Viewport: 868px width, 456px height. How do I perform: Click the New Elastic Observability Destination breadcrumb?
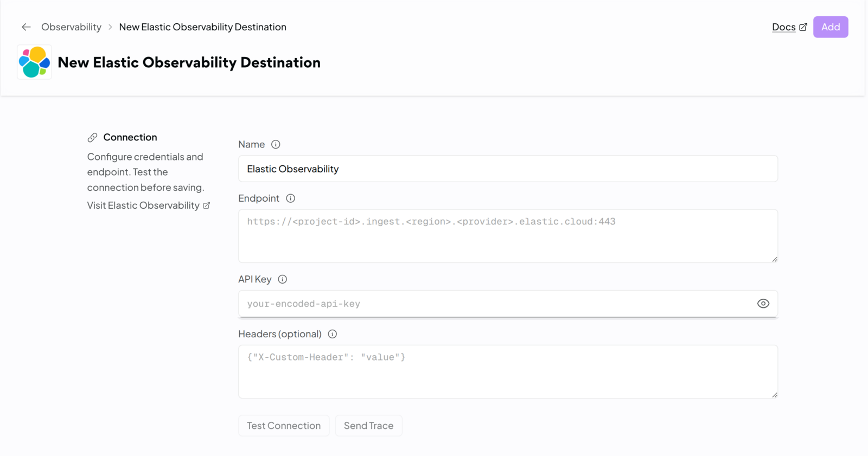202,27
